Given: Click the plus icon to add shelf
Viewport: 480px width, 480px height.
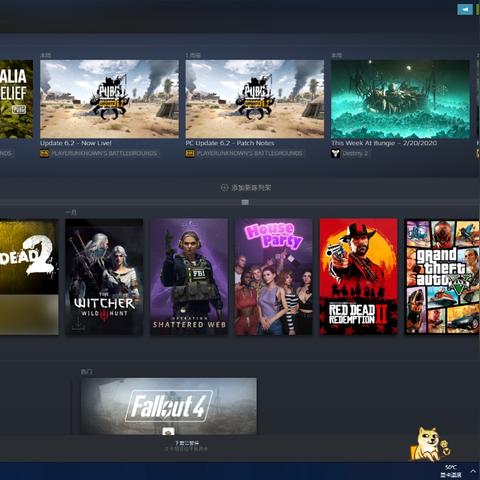Looking at the screenshot, I should (225, 188).
